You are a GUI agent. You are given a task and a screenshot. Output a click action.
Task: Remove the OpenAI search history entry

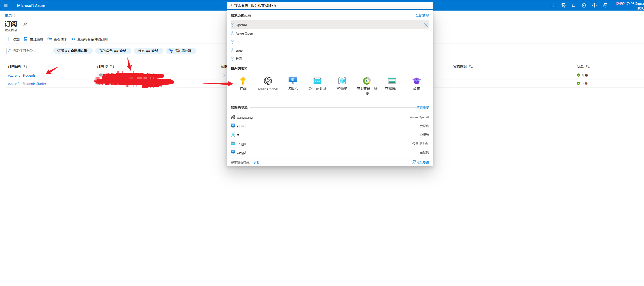pos(426,25)
